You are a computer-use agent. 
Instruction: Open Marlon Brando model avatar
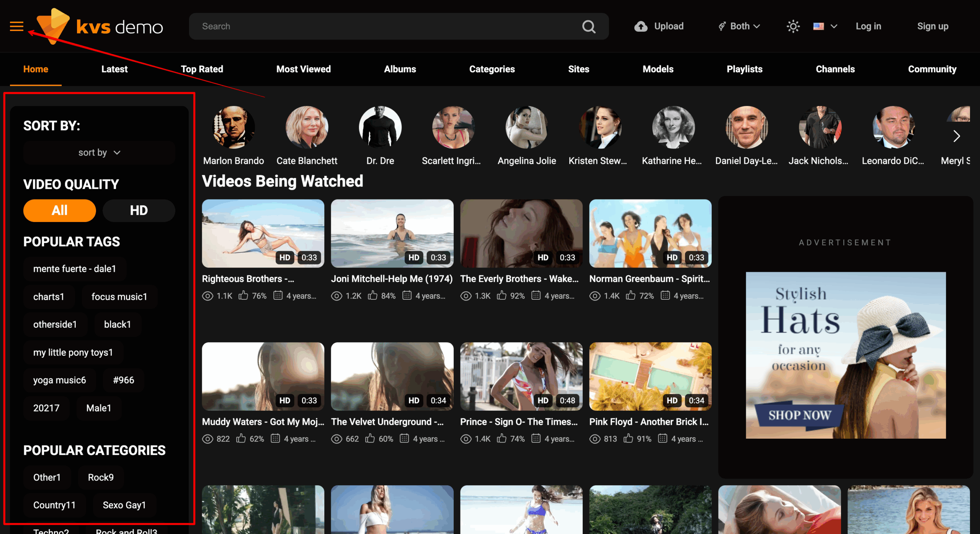(233, 127)
